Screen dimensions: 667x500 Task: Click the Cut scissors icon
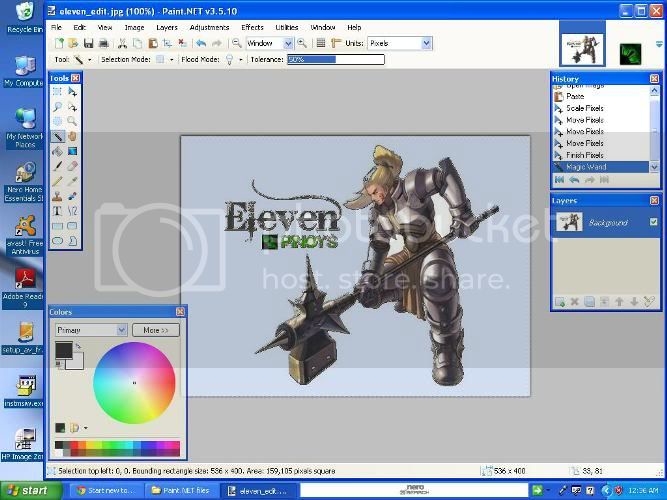(123, 43)
